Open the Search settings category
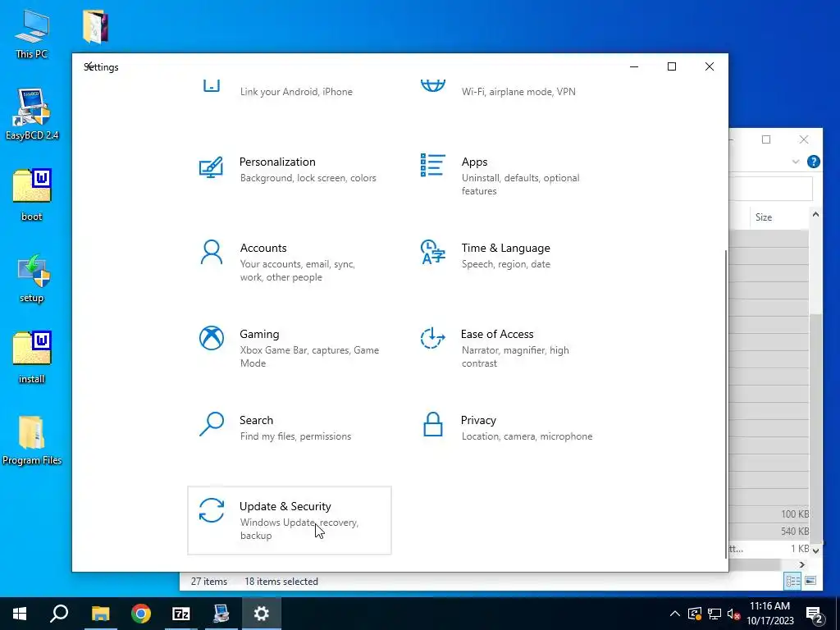Screen dimensions: 840x630 (x=290, y=434)
